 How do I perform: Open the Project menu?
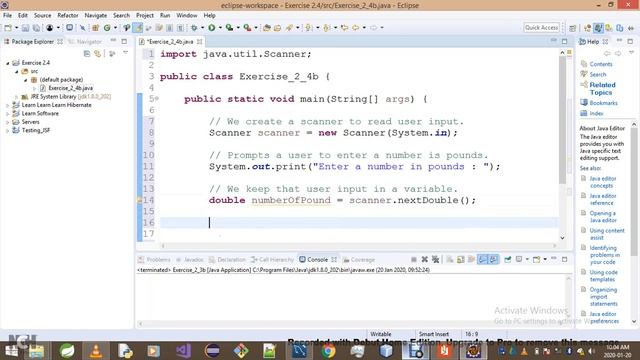click(144, 16)
